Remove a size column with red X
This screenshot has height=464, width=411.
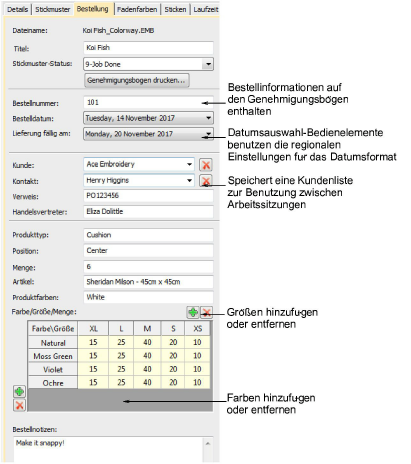(x=207, y=312)
